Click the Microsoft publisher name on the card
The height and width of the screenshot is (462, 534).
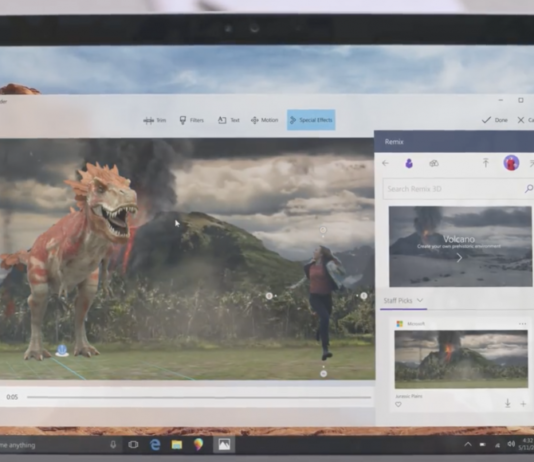point(416,324)
